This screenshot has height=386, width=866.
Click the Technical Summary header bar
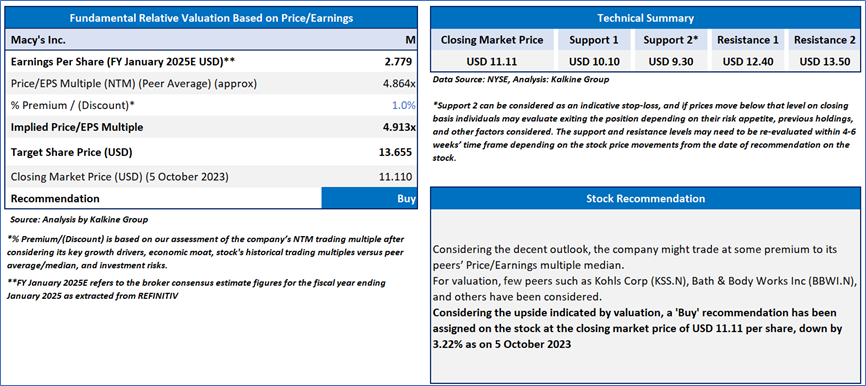click(x=645, y=18)
